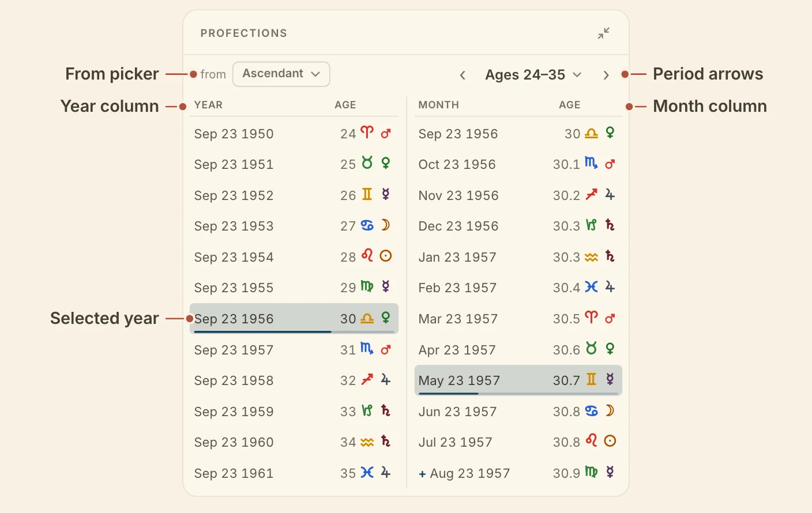Click the Sun glyph in Sep 23 1954 row
This screenshot has width=812, height=513.
click(x=386, y=256)
